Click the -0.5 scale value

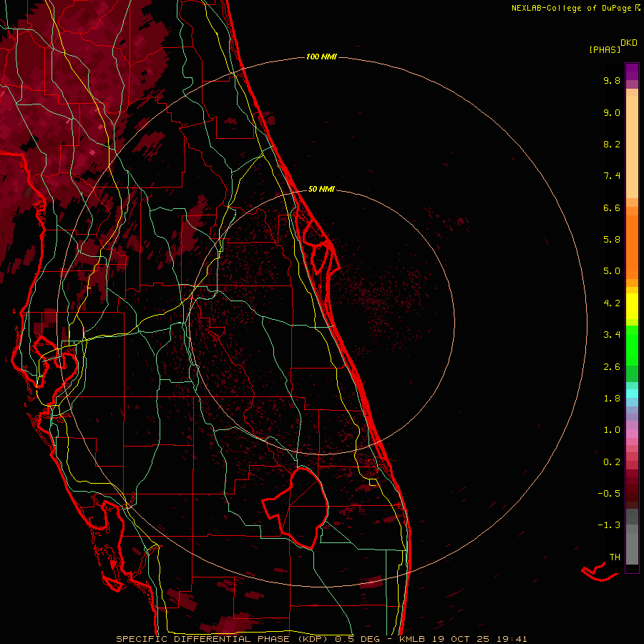click(x=609, y=494)
